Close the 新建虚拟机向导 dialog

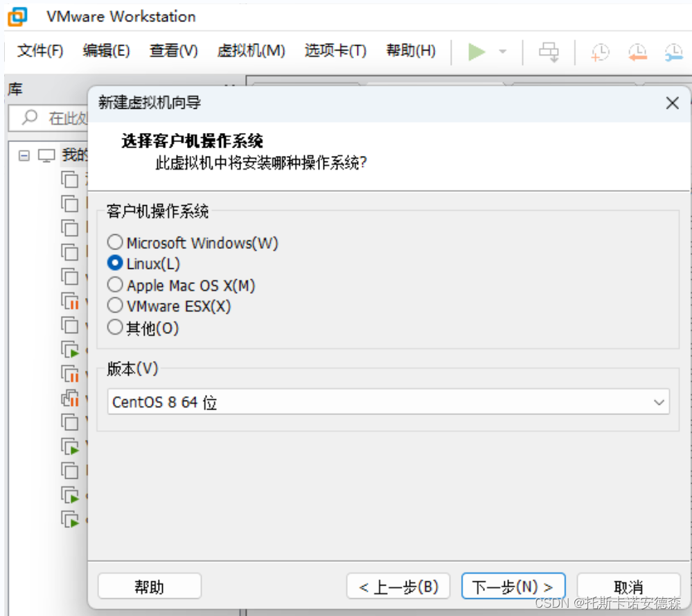(x=672, y=103)
